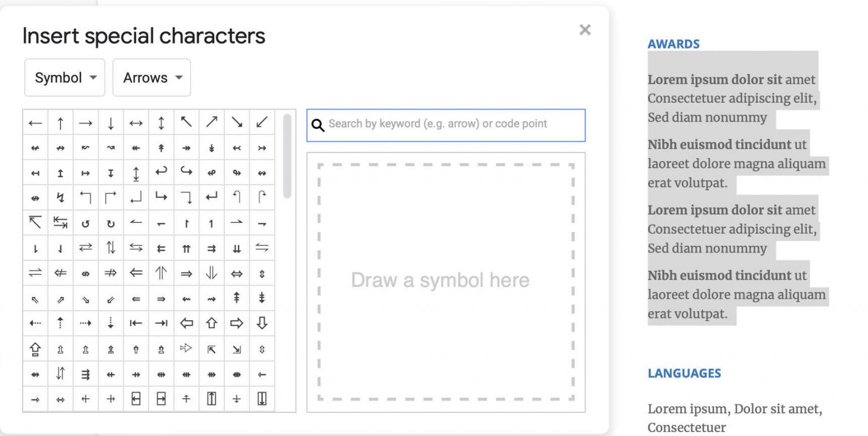Image resolution: width=868 pixels, height=436 pixels.
Task: Click the character grid scrollbar thumb
Action: [287, 156]
